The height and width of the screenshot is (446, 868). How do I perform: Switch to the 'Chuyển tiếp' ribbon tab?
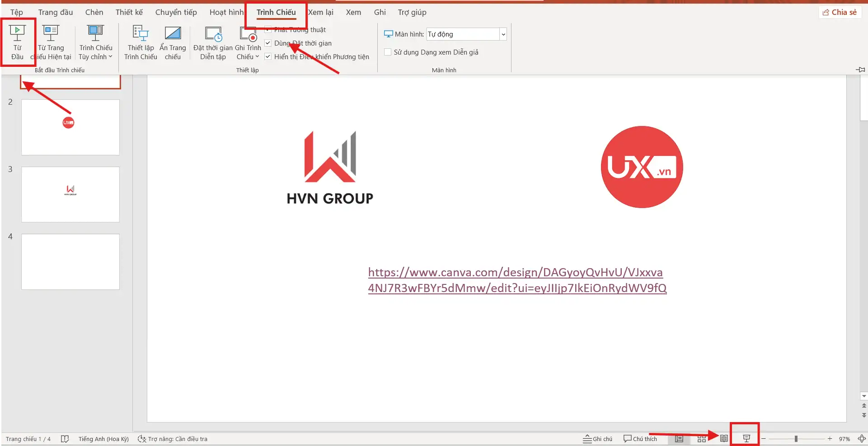176,12
